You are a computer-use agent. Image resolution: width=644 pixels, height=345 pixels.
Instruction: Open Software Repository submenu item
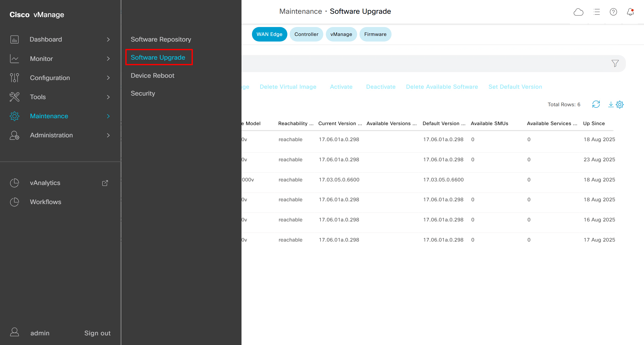coord(161,39)
